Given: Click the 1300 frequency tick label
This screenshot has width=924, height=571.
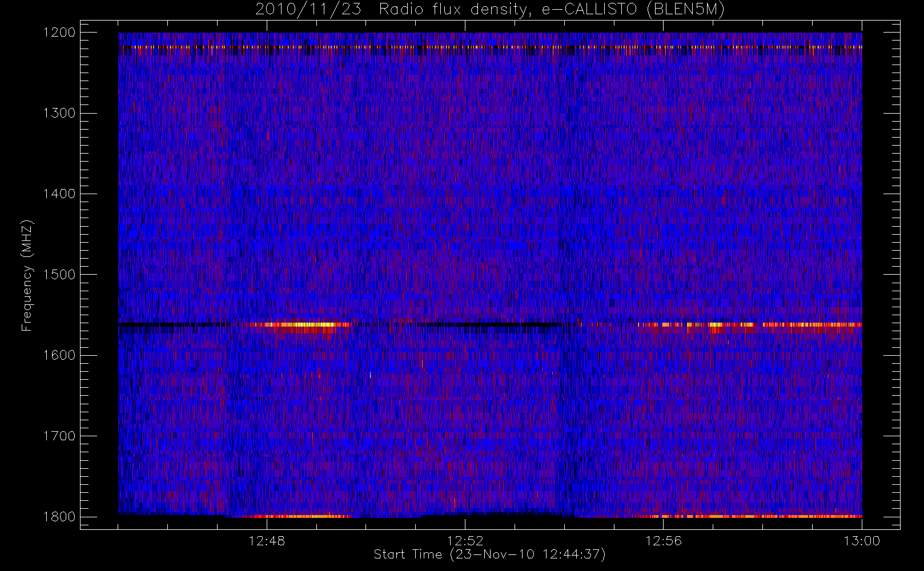Looking at the screenshot, I should point(59,113).
